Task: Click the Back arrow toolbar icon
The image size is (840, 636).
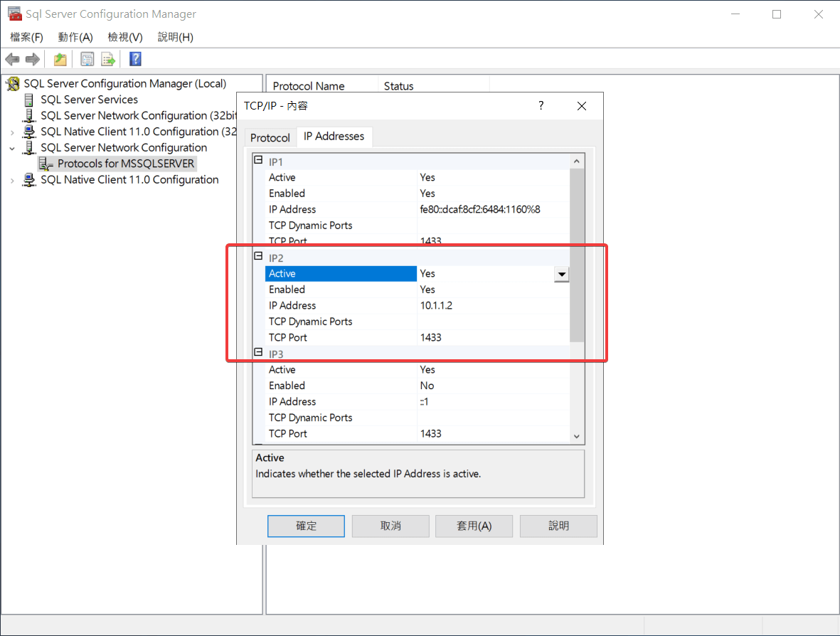Action: click(12, 60)
